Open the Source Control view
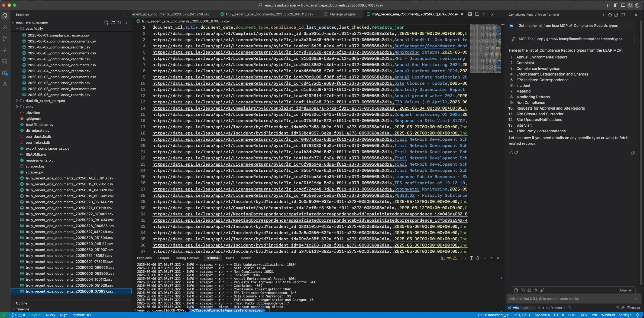 pos(5,38)
